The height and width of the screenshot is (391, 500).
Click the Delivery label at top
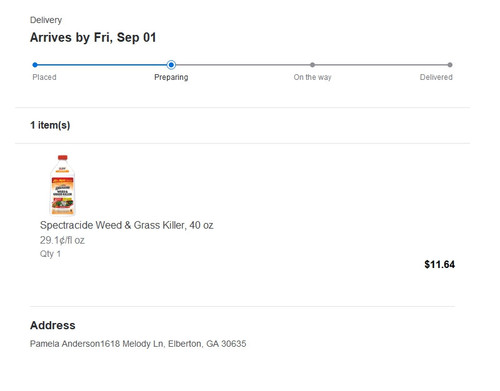46,20
